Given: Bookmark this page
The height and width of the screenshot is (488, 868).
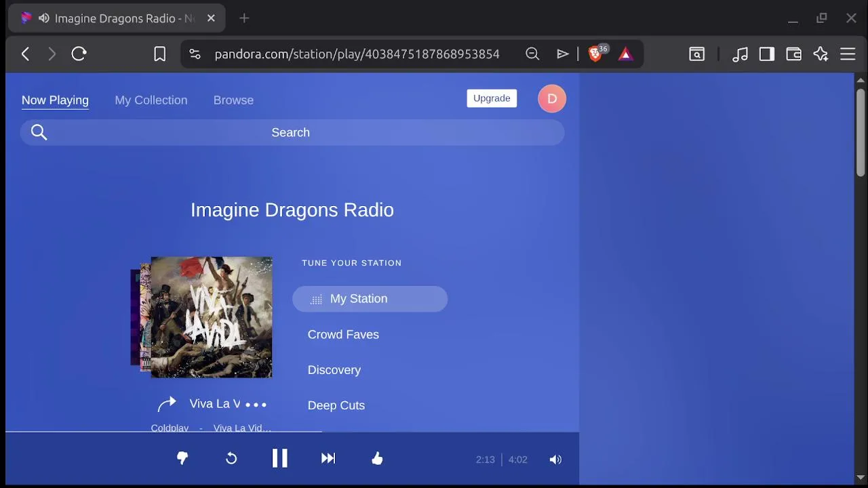Looking at the screenshot, I should [159, 54].
